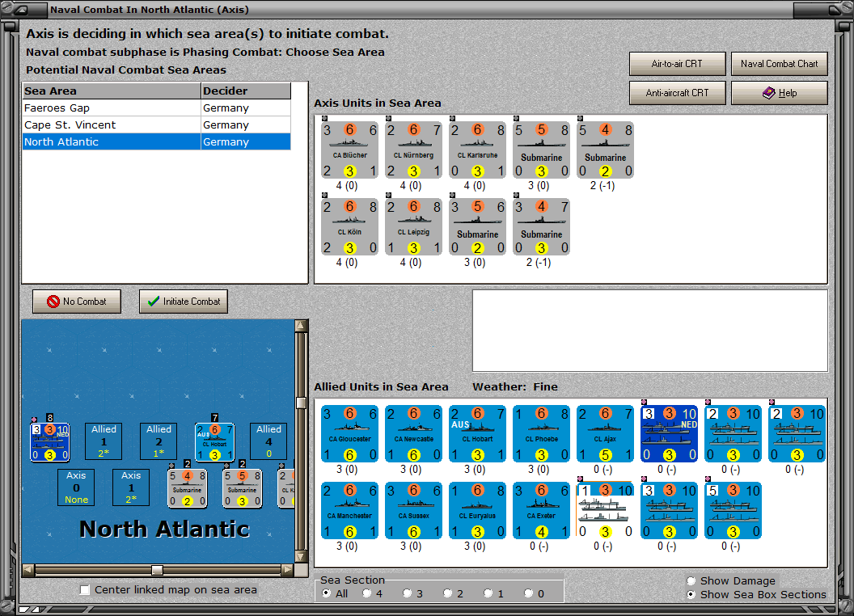854x616 pixels.
Task: Click the 5-5-8 Submarine on the map
Action: click(x=243, y=488)
